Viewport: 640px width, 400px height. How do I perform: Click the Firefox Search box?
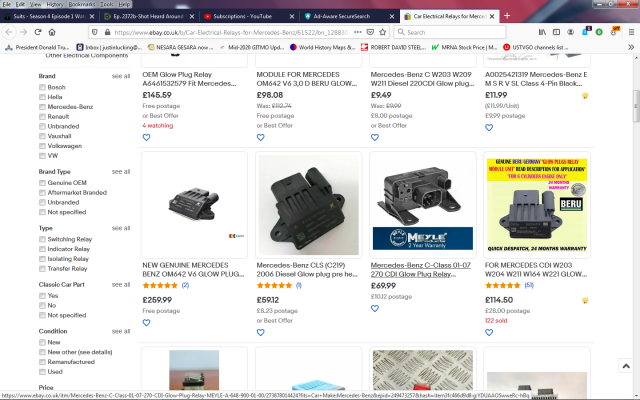[450, 32]
